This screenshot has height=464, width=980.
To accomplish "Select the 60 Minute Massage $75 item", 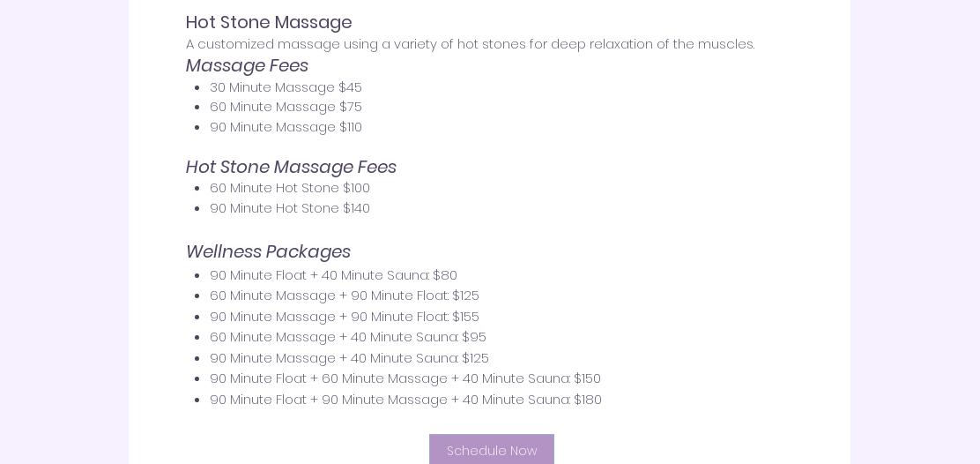I will click(x=286, y=107).
